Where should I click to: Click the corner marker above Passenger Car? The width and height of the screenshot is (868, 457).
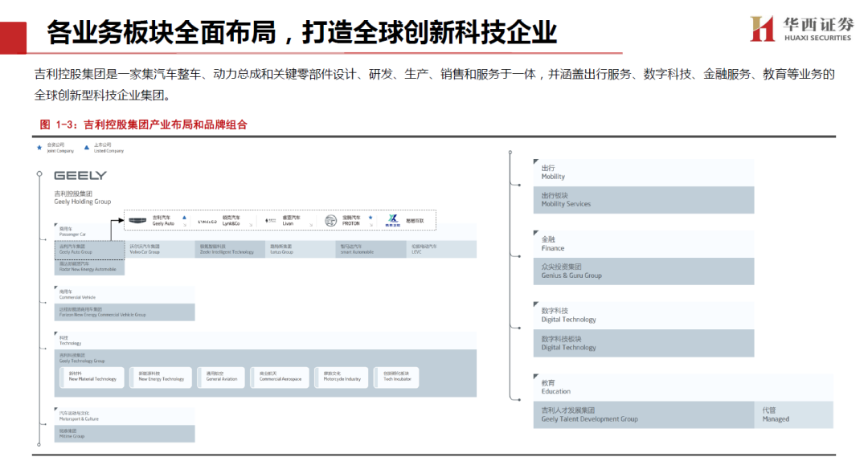coord(56,225)
